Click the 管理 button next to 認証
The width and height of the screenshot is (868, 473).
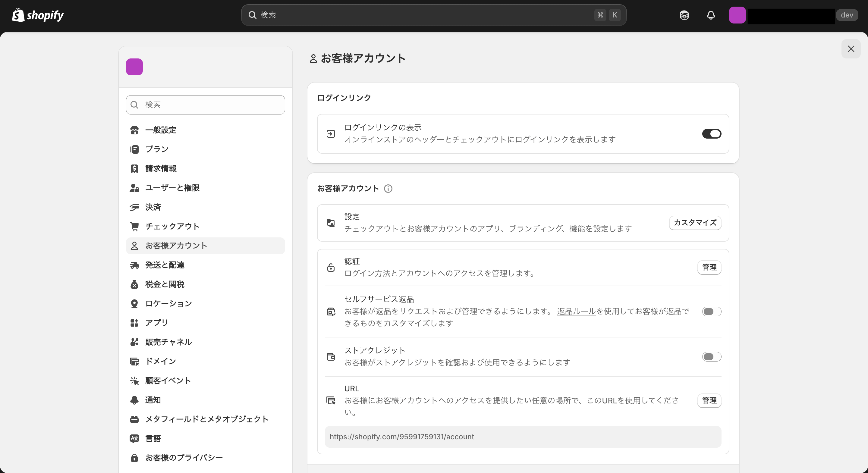(709, 267)
